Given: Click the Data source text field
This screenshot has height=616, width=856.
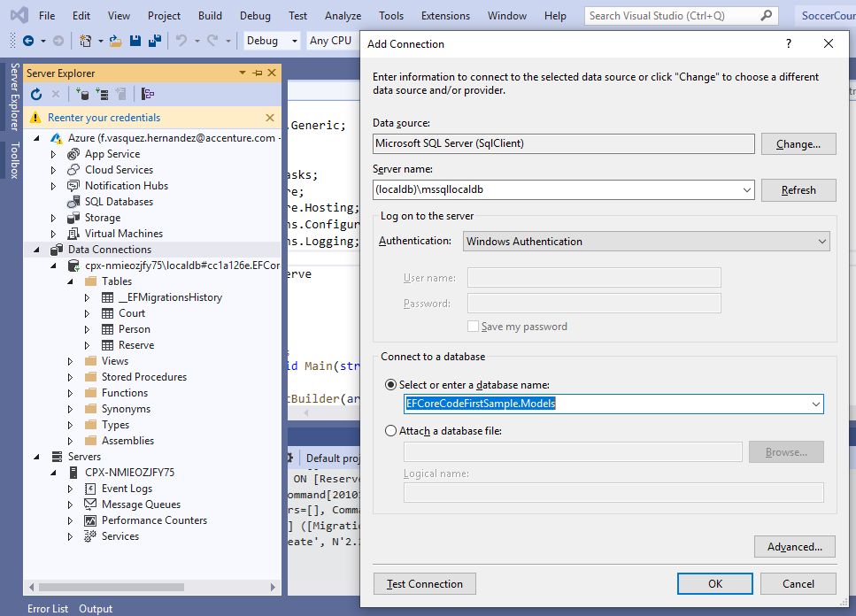Looking at the screenshot, I should tap(564, 143).
